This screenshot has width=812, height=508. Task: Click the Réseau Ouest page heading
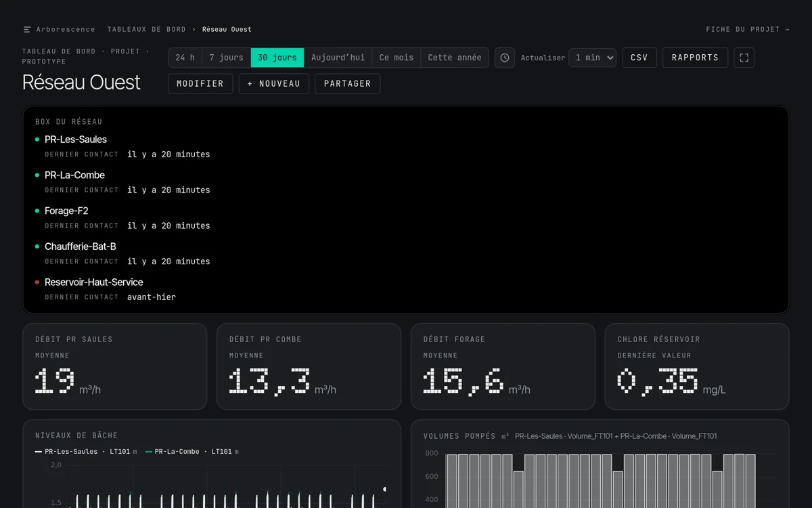pos(81,83)
